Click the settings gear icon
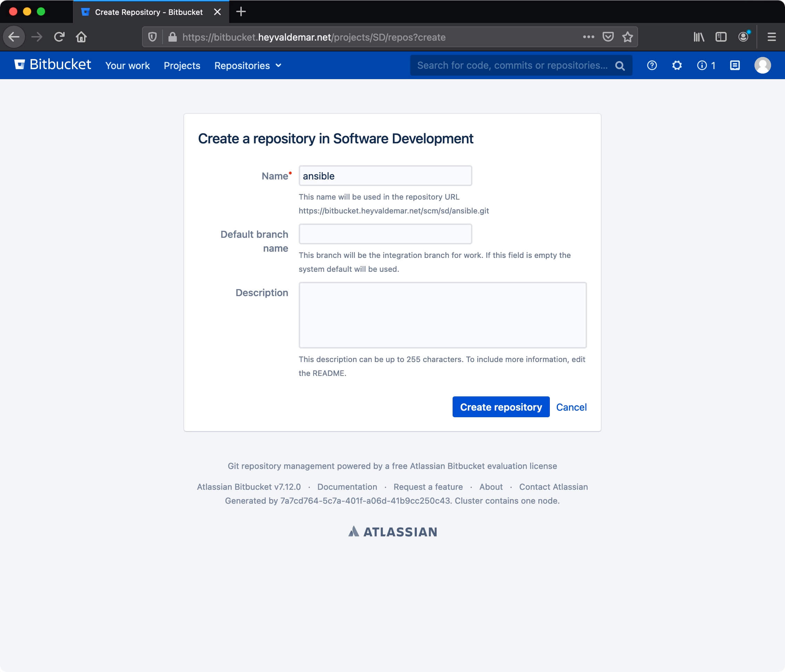Viewport: 785px width, 672px height. [677, 65]
